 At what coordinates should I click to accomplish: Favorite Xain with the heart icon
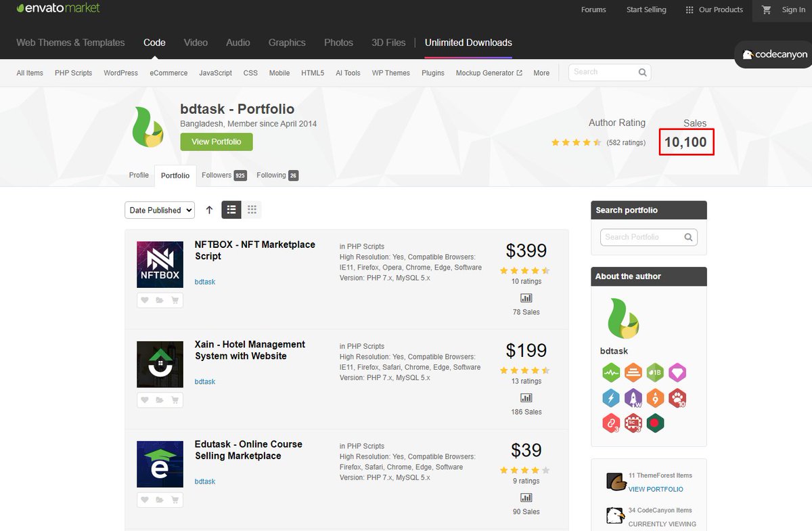(145, 400)
